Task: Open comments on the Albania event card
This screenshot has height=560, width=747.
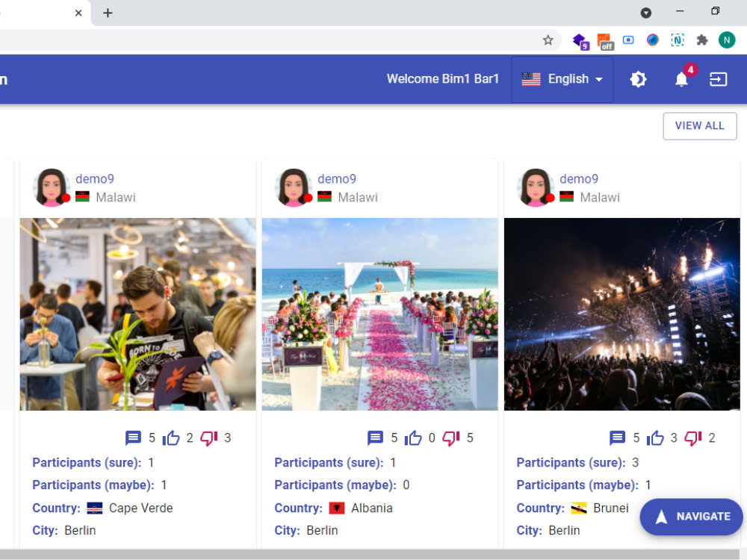Action: (375, 438)
